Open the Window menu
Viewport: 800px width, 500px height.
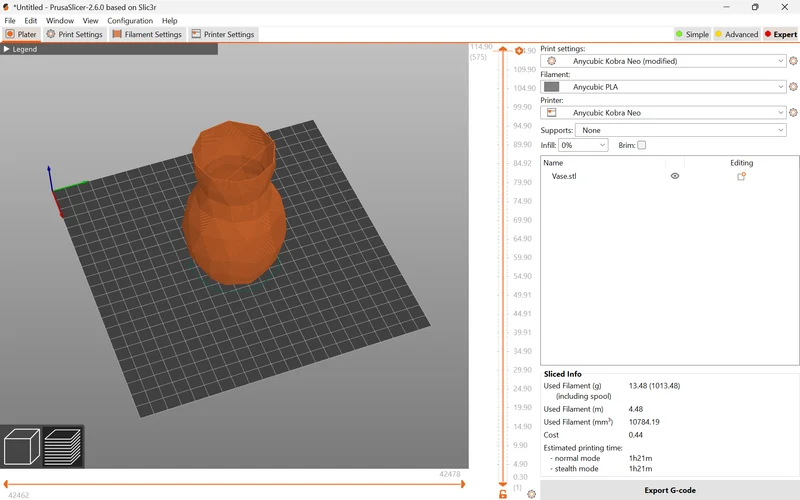click(x=60, y=20)
